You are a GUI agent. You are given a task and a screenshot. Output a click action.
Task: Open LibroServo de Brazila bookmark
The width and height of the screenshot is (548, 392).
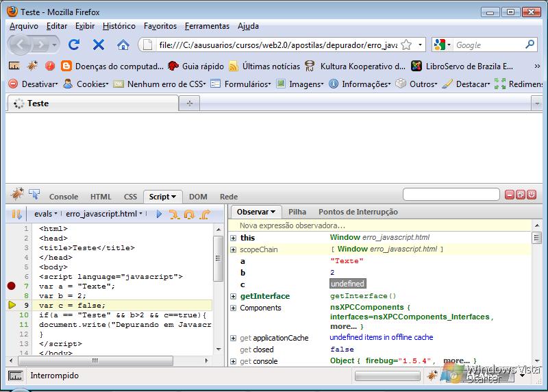pyautogui.click(x=462, y=66)
